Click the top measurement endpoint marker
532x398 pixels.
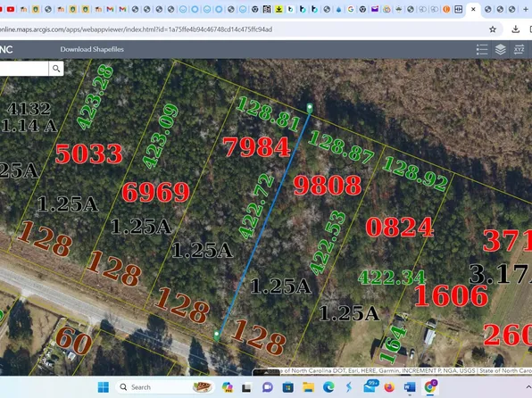[x=310, y=108]
